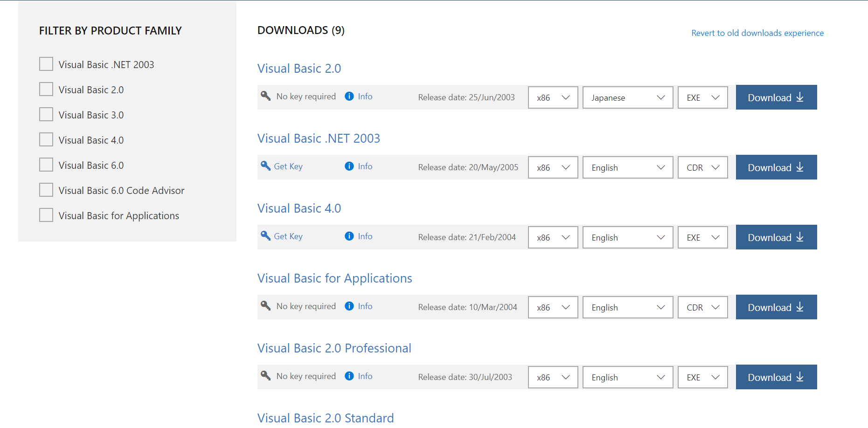Open the EXE dropdown for Visual Basic 2.0 Professional

703,377
